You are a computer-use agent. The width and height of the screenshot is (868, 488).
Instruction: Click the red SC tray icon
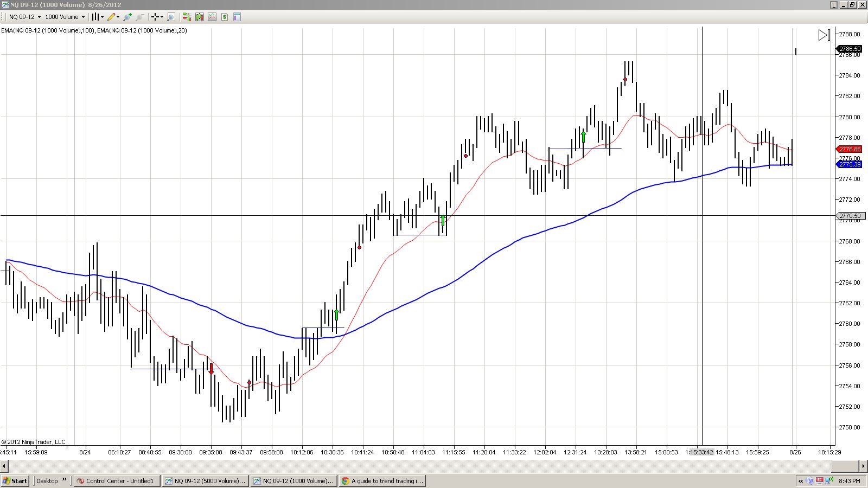[x=820, y=480]
